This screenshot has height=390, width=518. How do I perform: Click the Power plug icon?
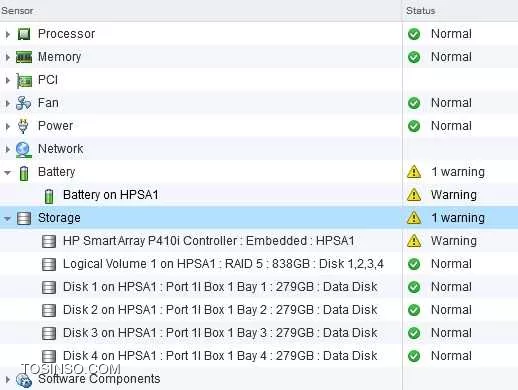(x=23, y=126)
